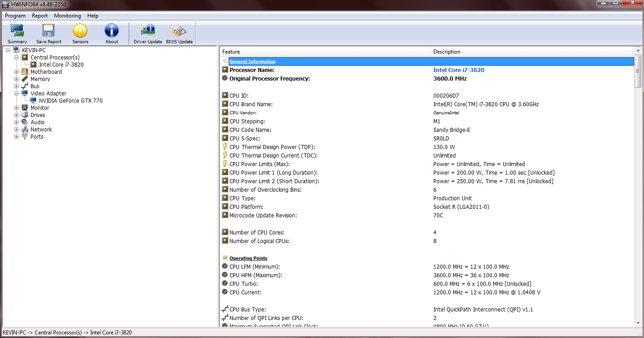The width and height of the screenshot is (644, 338).
Task: Select the CPU Platform row
Action: point(428,207)
